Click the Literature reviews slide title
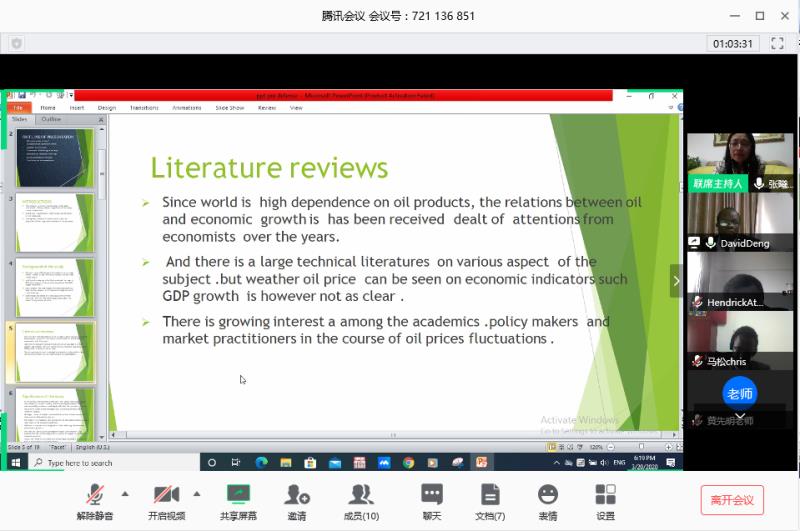The height and width of the screenshot is (531, 800). [x=269, y=167]
